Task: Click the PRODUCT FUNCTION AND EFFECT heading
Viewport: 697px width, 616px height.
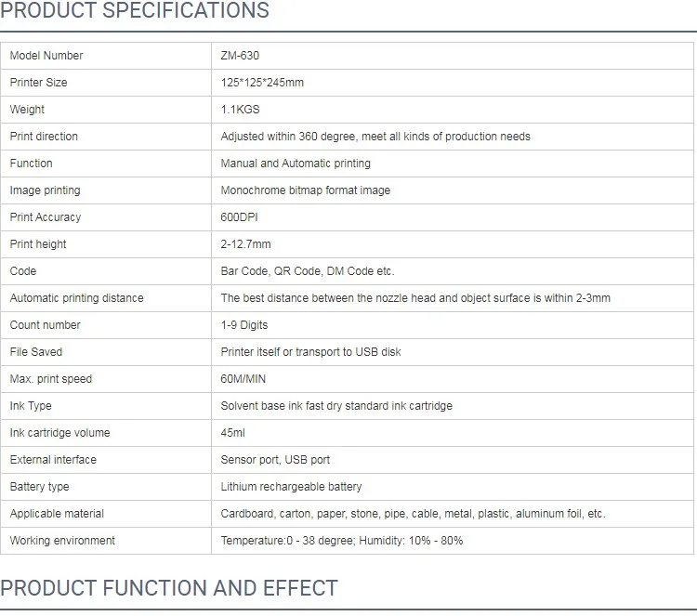Action: (x=169, y=588)
